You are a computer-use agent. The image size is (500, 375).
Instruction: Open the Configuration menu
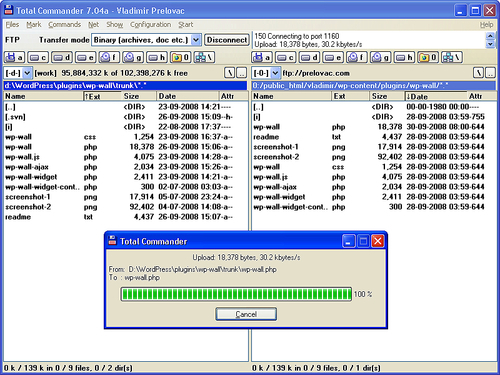[x=150, y=25]
